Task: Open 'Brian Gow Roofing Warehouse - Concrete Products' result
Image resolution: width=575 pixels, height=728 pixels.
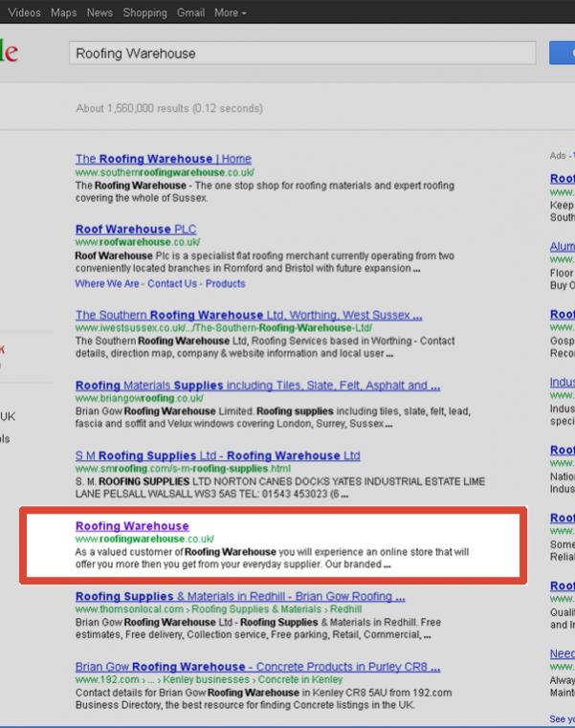Action: pos(257,667)
